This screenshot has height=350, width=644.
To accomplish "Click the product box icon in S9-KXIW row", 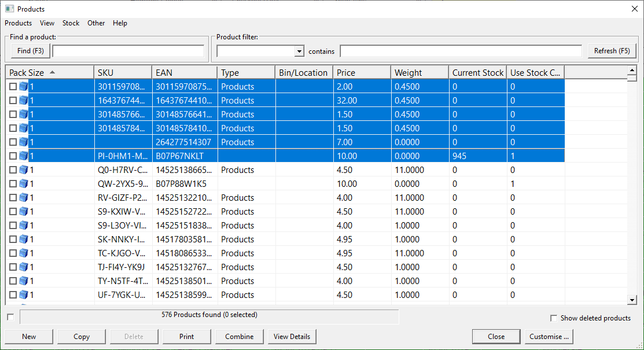I will (x=24, y=212).
